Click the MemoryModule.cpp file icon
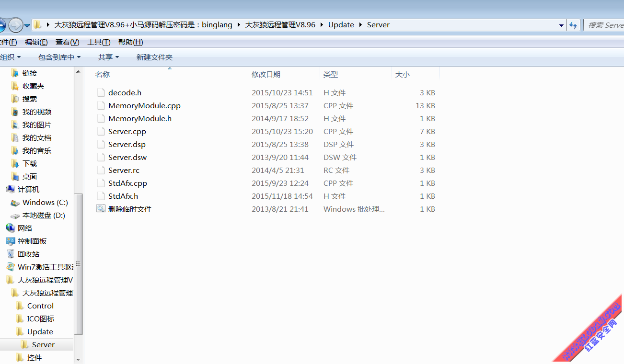The height and width of the screenshot is (364, 624). click(100, 105)
